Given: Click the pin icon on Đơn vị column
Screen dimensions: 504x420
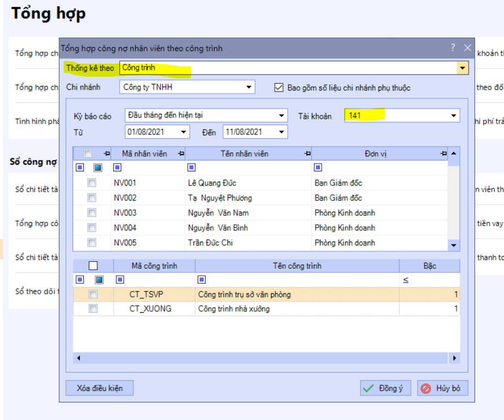Looking at the screenshot, I should [444, 153].
